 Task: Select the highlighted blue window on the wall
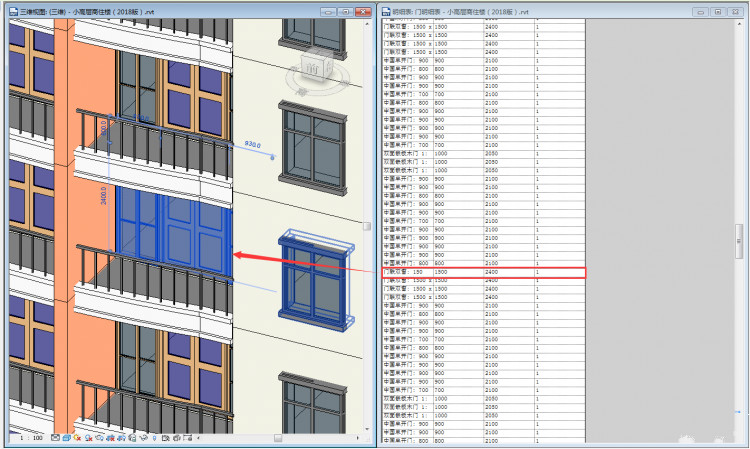[x=316, y=280]
